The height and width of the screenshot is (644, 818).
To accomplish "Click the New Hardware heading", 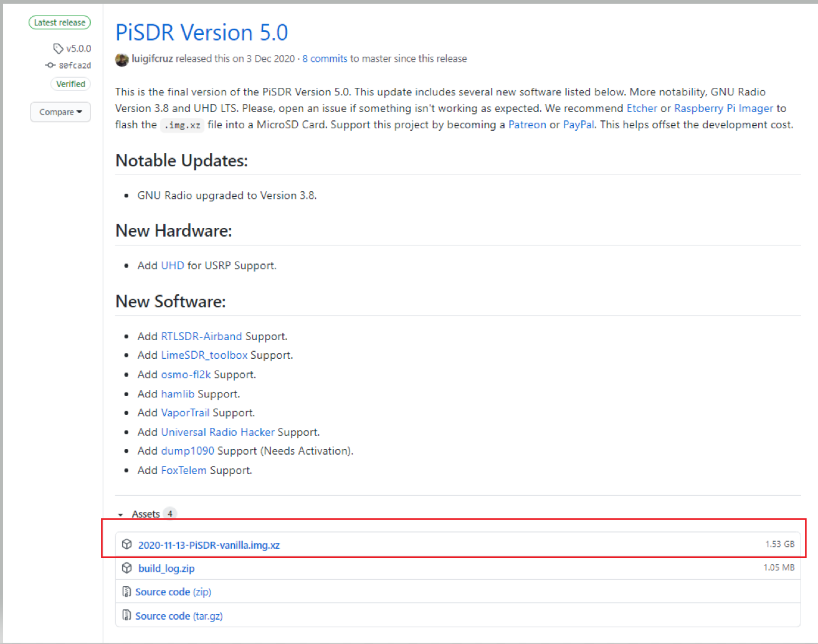I will (173, 231).
